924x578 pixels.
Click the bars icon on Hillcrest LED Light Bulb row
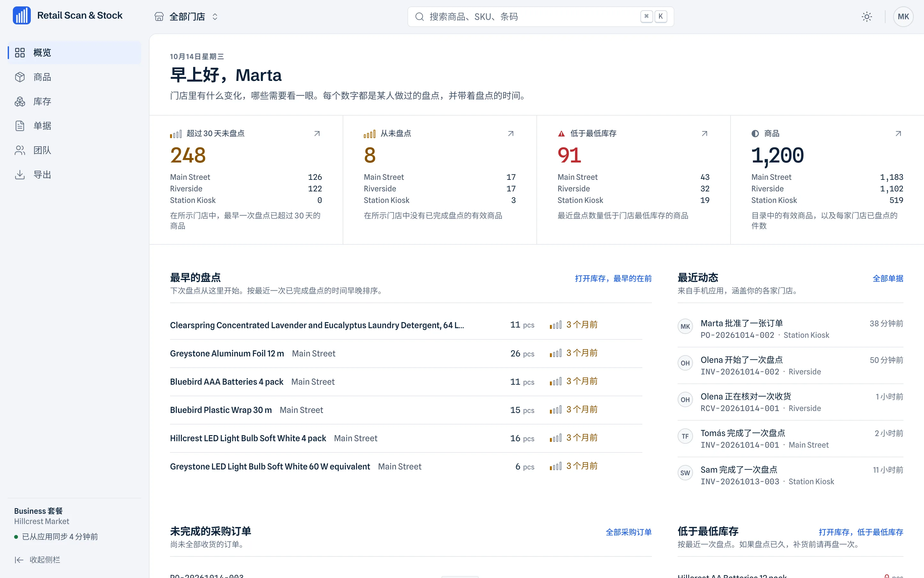coord(556,438)
